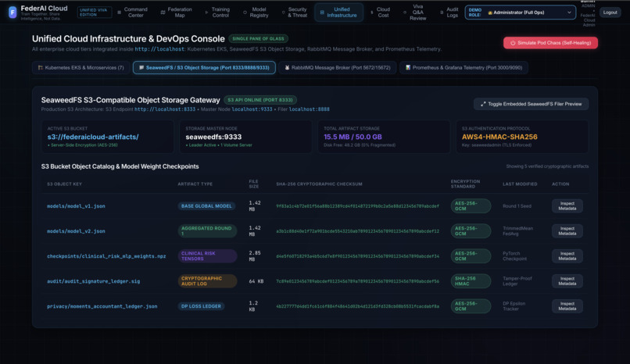Inspect Metadata for models/model_v2.json
The image size is (630, 364).
pyautogui.click(x=567, y=231)
